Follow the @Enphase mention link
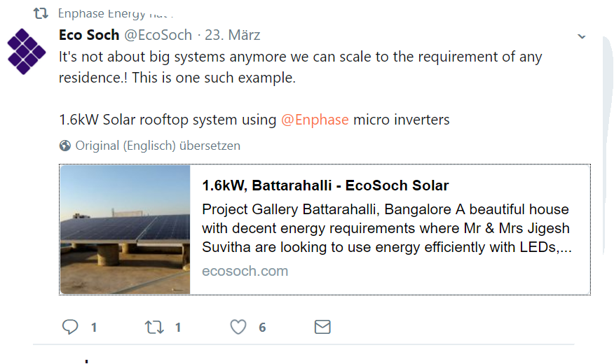This screenshot has height=364, width=614. pyautogui.click(x=315, y=120)
